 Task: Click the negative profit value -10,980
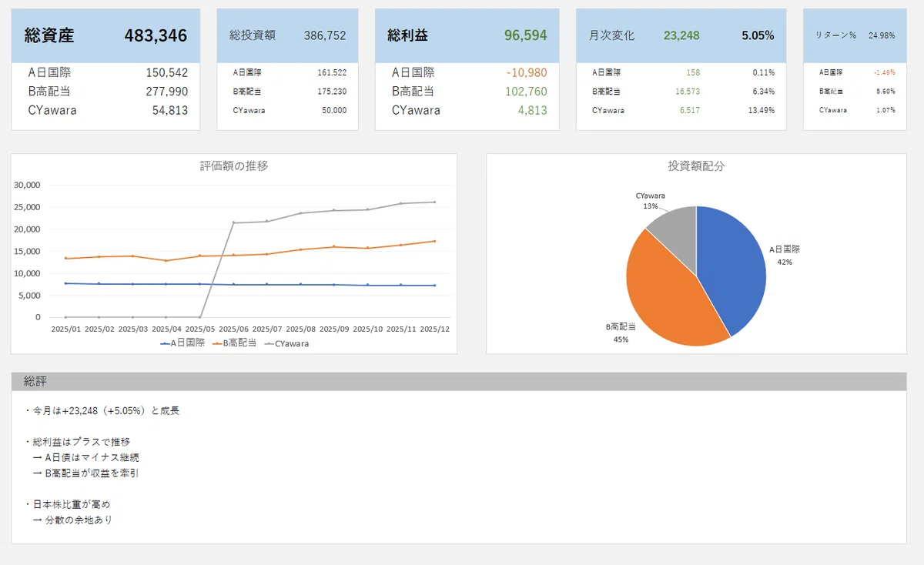[527, 72]
